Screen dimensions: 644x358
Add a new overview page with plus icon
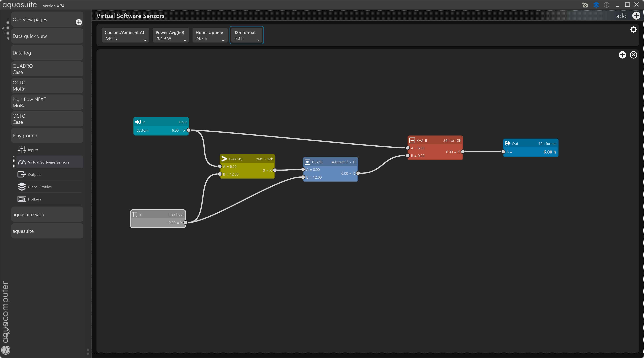click(x=79, y=22)
